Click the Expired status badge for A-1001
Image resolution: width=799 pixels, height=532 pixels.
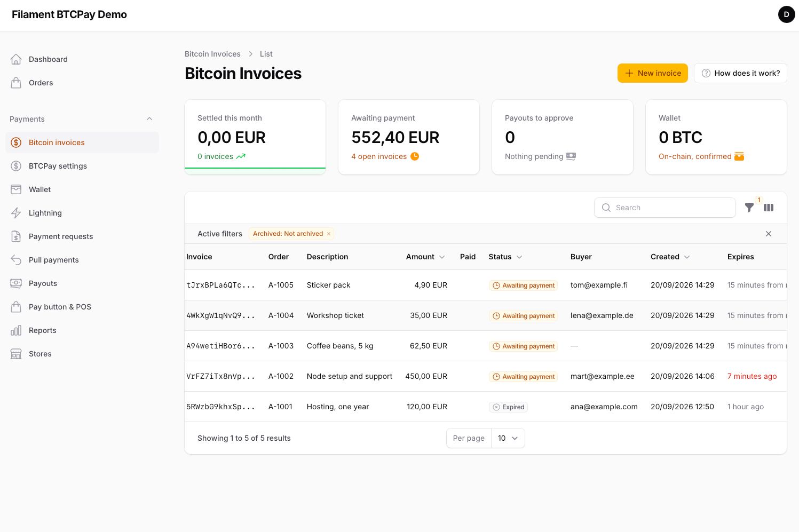click(508, 407)
